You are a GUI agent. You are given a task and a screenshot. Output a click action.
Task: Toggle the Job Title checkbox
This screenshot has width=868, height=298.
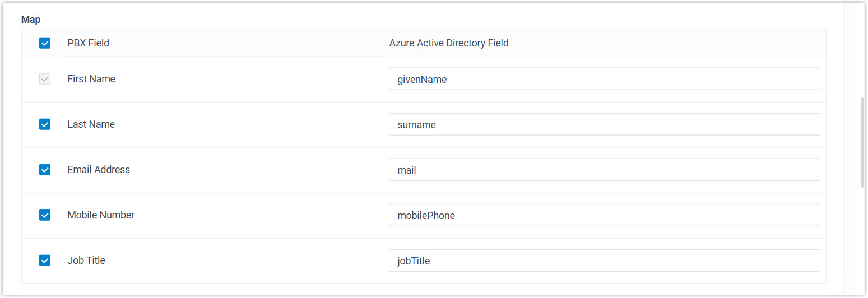[45, 260]
